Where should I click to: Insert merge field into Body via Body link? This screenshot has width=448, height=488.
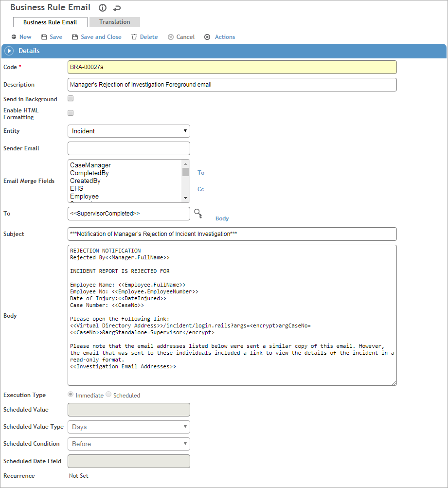point(222,218)
